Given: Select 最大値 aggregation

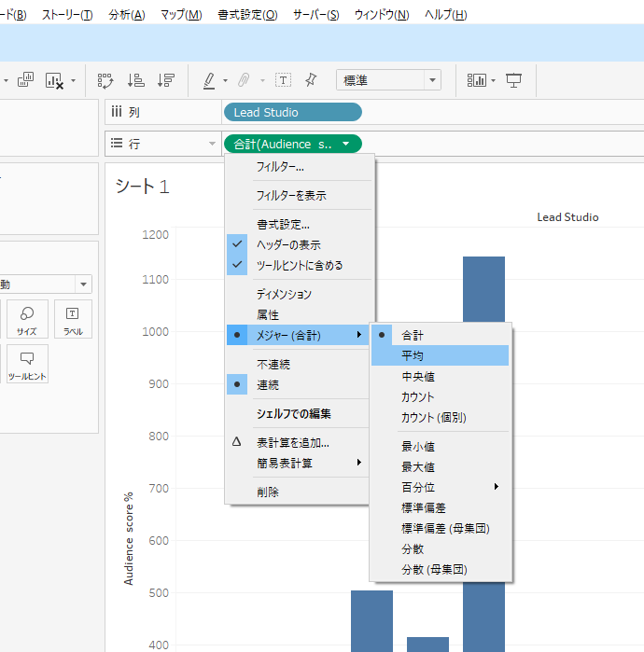Looking at the screenshot, I should (x=441, y=466).
